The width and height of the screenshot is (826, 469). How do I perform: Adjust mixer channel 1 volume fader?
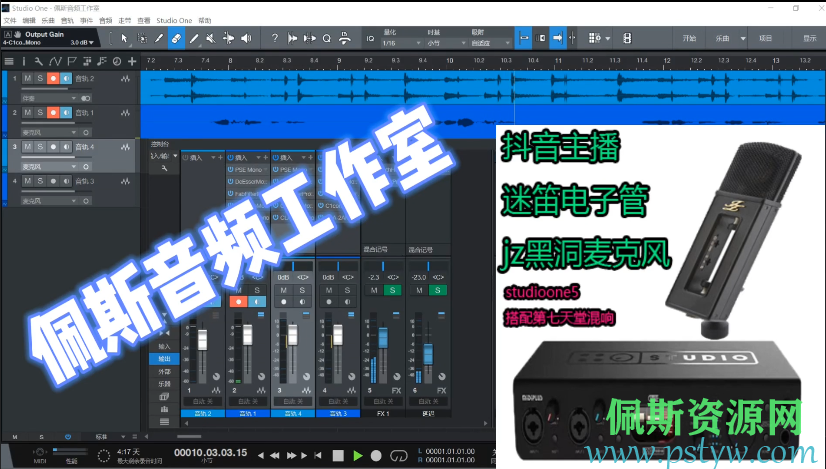click(x=202, y=339)
